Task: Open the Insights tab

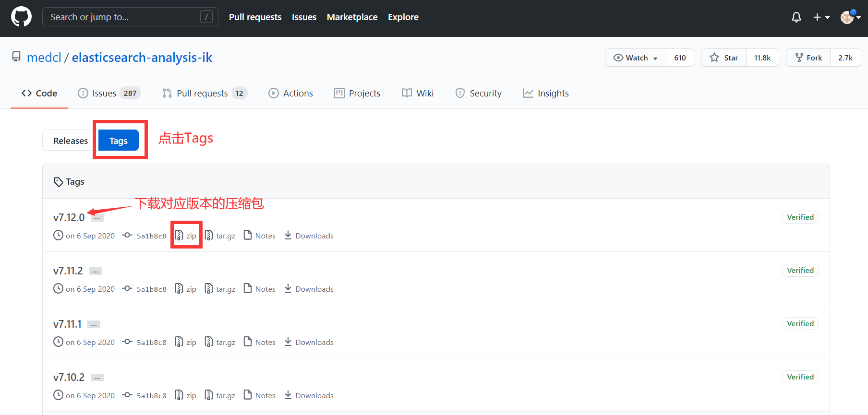Action: click(x=545, y=93)
